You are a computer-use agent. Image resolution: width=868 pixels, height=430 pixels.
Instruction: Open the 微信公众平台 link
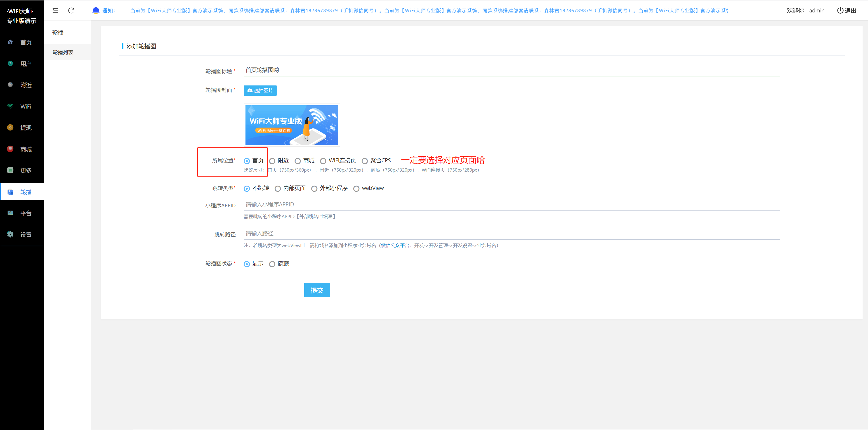[x=395, y=245]
